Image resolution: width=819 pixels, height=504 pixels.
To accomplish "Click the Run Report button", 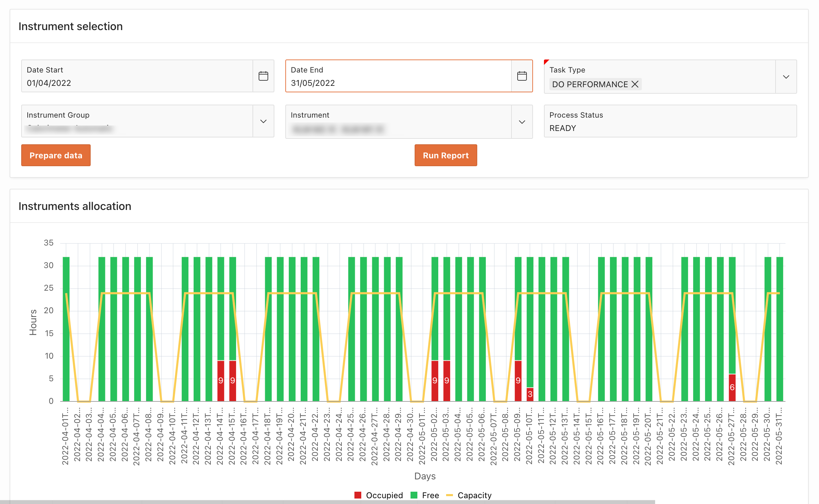I will [445, 155].
